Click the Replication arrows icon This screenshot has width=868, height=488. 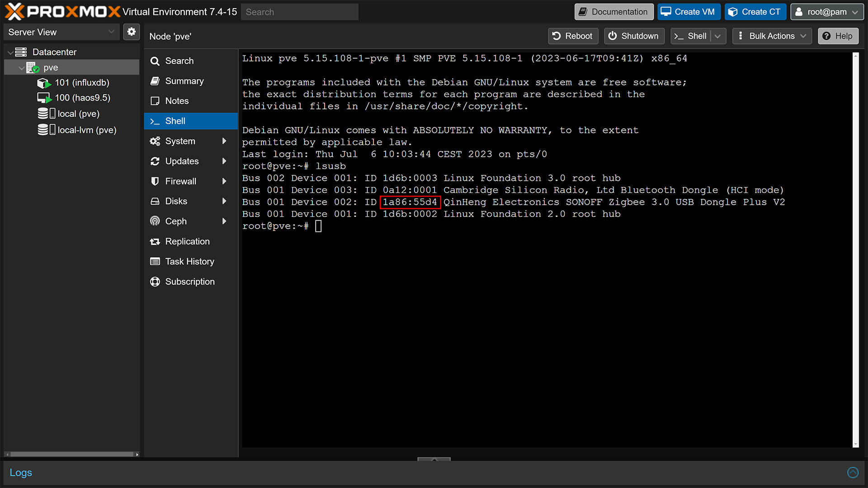point(155,241)
